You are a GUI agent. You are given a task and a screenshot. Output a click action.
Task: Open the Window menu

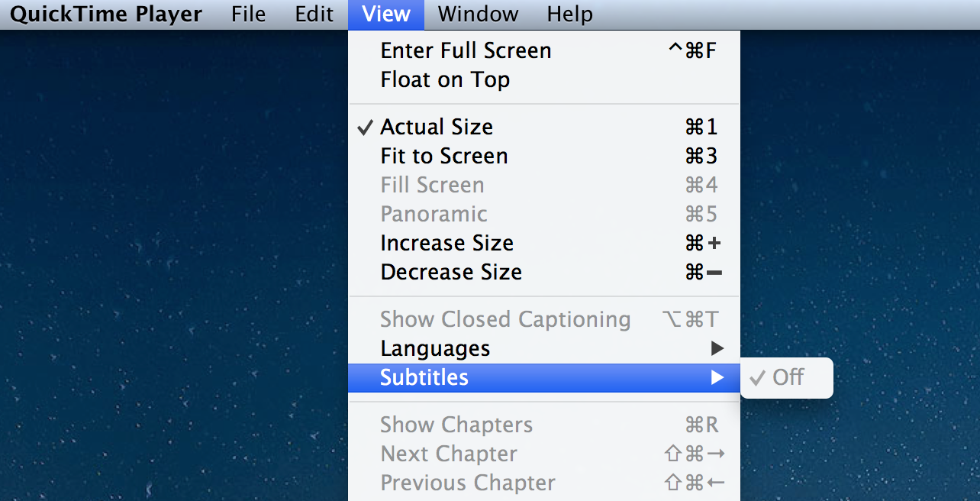click(478, 14)
